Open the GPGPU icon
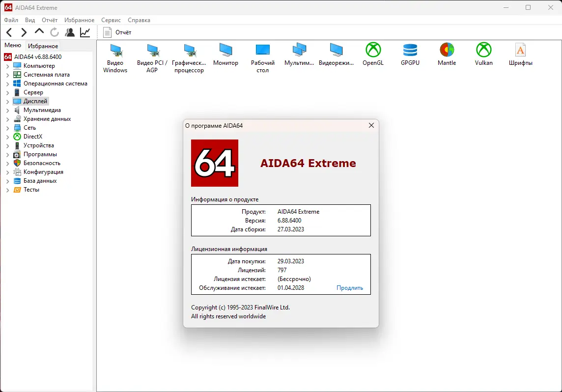 coord(410,55)
